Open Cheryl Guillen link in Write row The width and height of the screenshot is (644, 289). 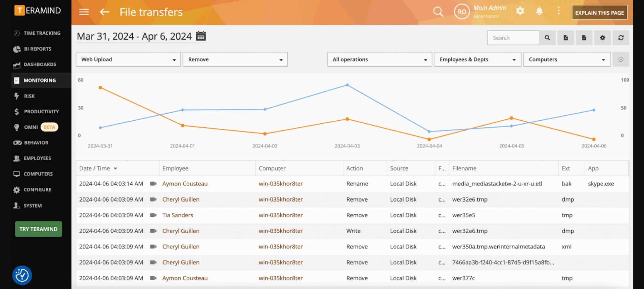tap(181, 231)
